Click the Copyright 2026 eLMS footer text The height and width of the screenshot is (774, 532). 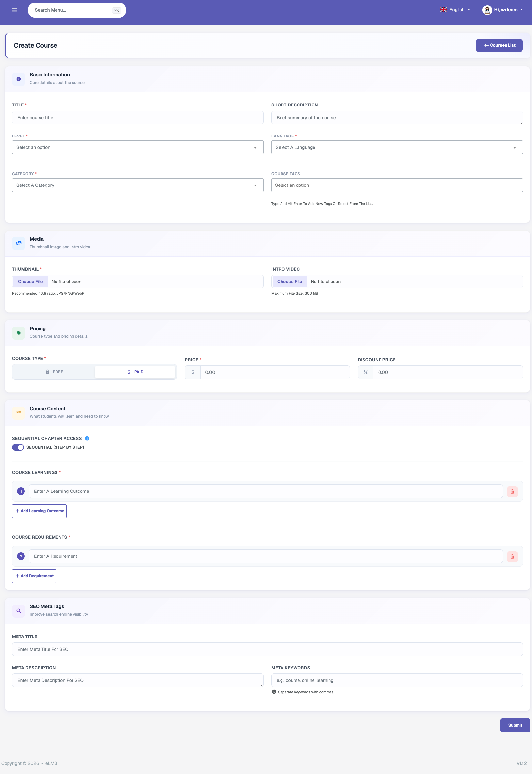(x=29, y=763)
